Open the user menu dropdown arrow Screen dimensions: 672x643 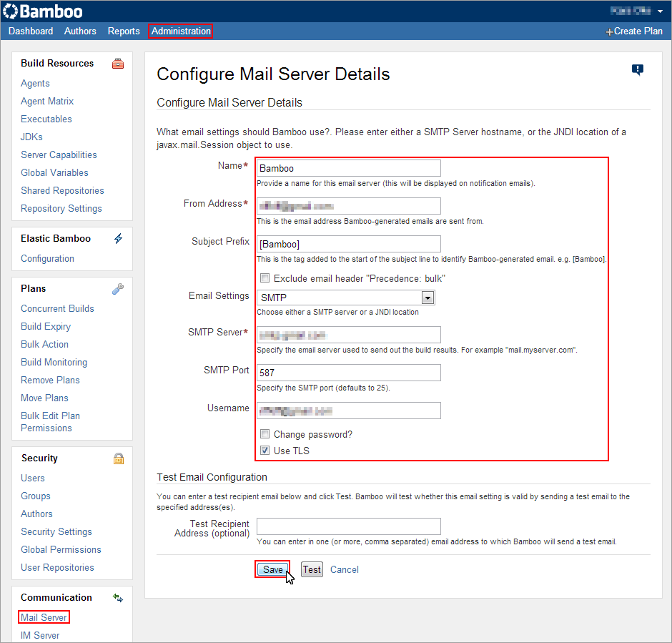(x=660, y=11)
